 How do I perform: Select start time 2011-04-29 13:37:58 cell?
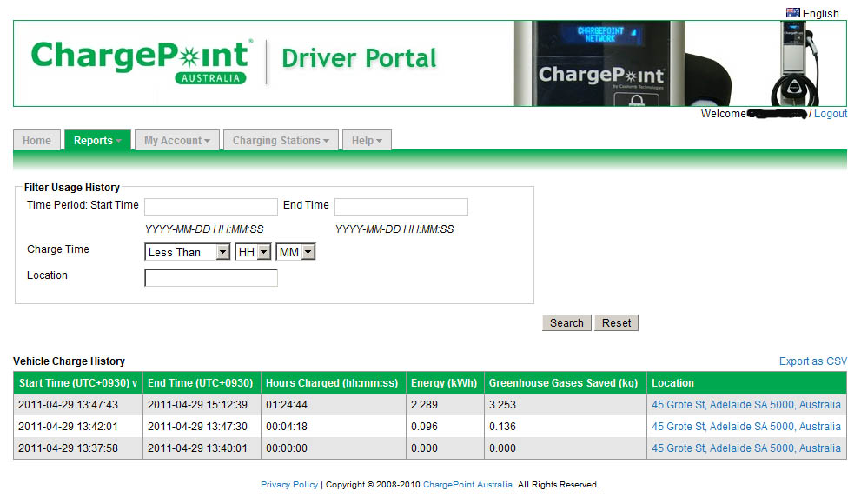pos(78,448)
